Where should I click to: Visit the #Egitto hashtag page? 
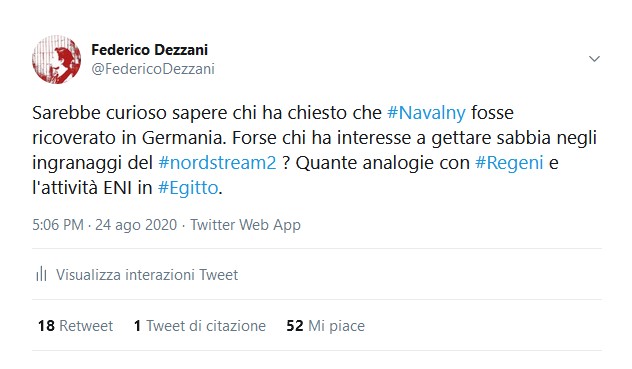tap(188, 188)
